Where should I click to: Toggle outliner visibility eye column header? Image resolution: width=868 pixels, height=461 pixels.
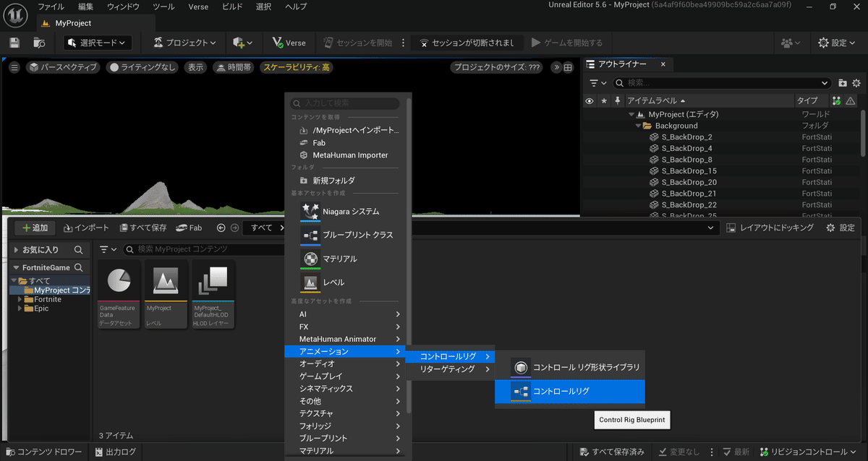[590, 100]
